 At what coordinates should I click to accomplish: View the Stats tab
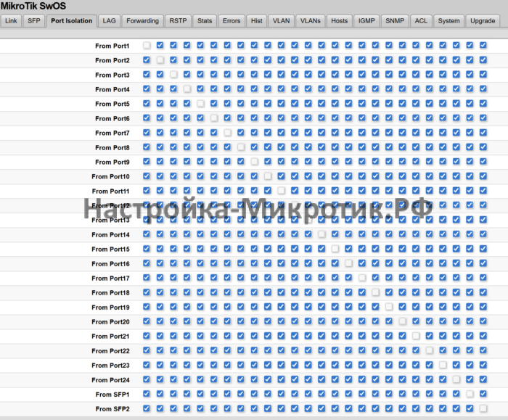pos(205,21)
